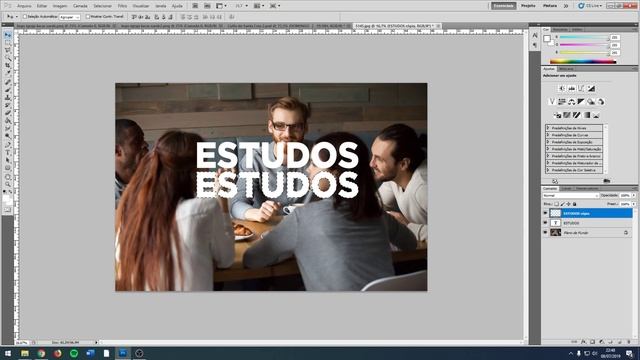Hide the ESTUDOS text layer
Screen dimensions: 640x360
(545, 223)
